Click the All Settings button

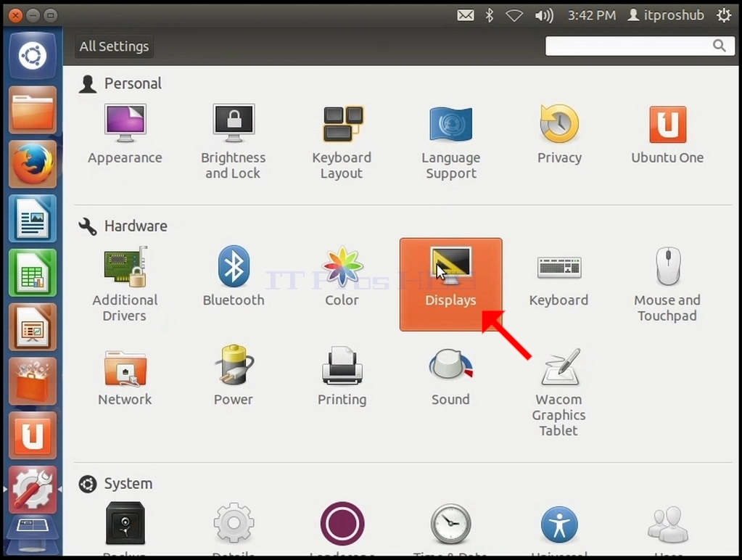pyautogui.click(x=114, y=46)
